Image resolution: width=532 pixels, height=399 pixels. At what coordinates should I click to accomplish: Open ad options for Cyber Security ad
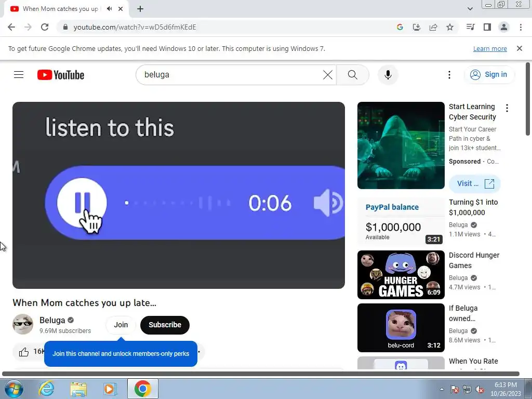tap(507, 108)
